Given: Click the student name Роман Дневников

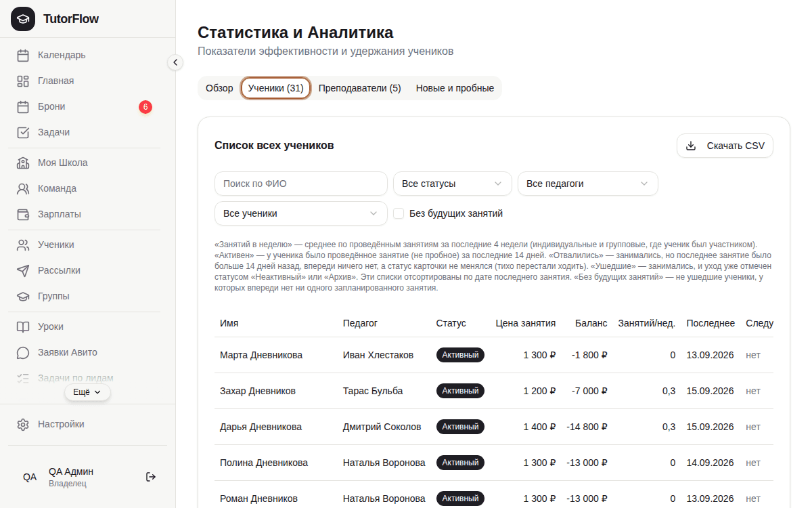Looking at the screenshot, I should point(258,499).
